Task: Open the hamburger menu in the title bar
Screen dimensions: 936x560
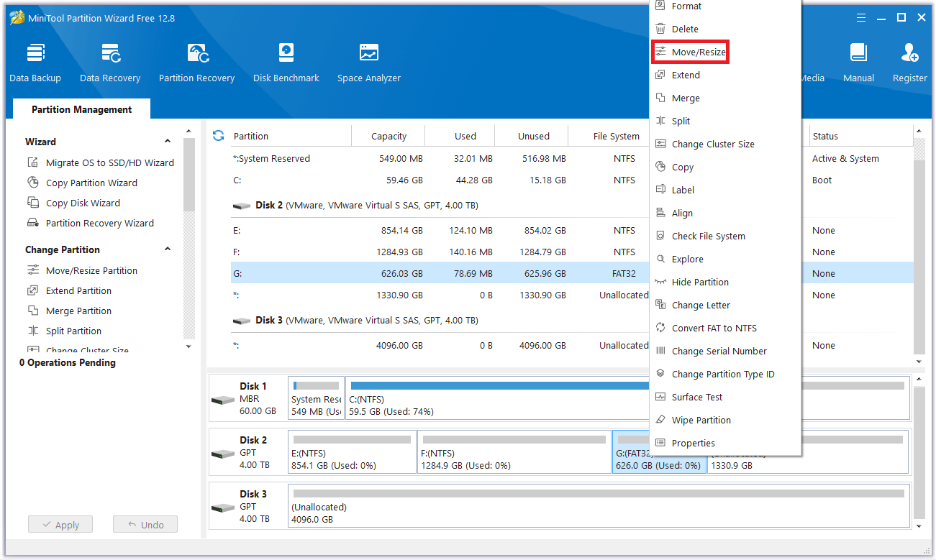Action: click(x=861, y=18)
